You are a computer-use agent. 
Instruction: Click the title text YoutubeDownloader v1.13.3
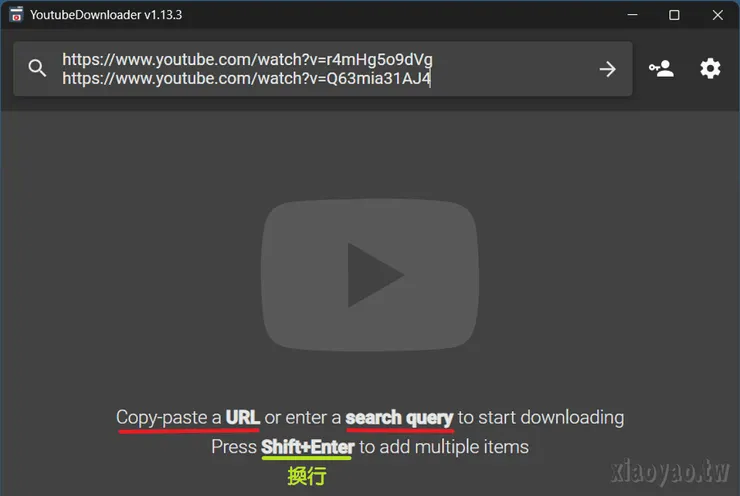click(106, 15)
